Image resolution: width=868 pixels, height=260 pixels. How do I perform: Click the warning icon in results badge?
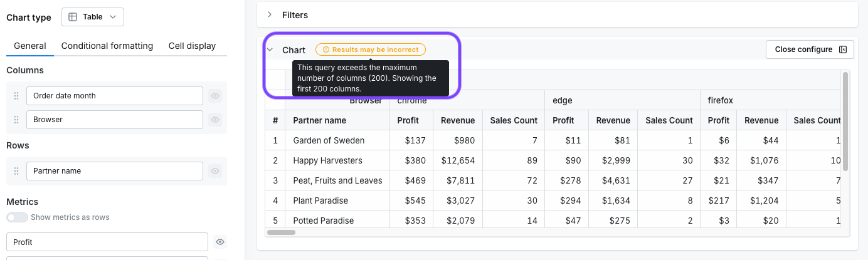[x=325, y=49]
